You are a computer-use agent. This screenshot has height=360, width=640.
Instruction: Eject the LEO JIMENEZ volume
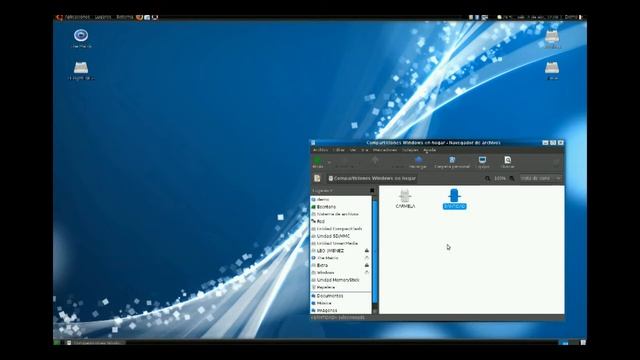(x=367, y=251)
